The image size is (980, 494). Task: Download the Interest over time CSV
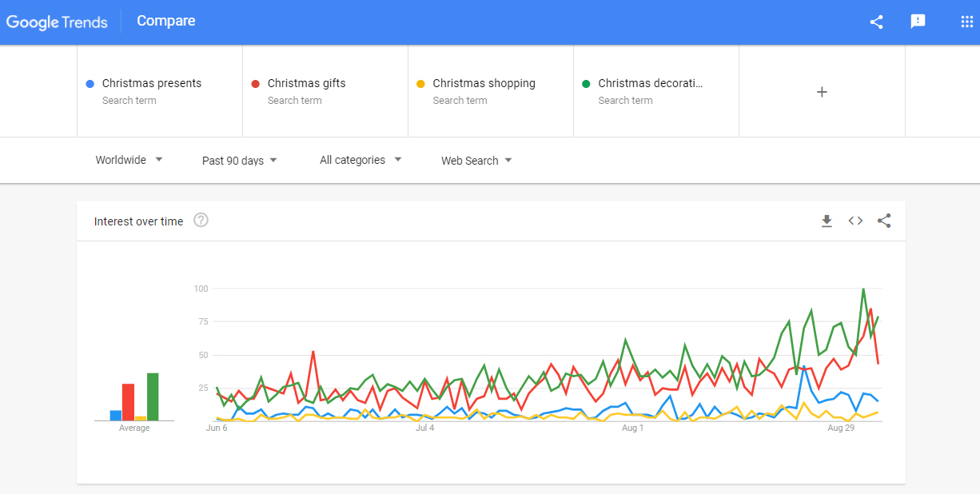827,221
